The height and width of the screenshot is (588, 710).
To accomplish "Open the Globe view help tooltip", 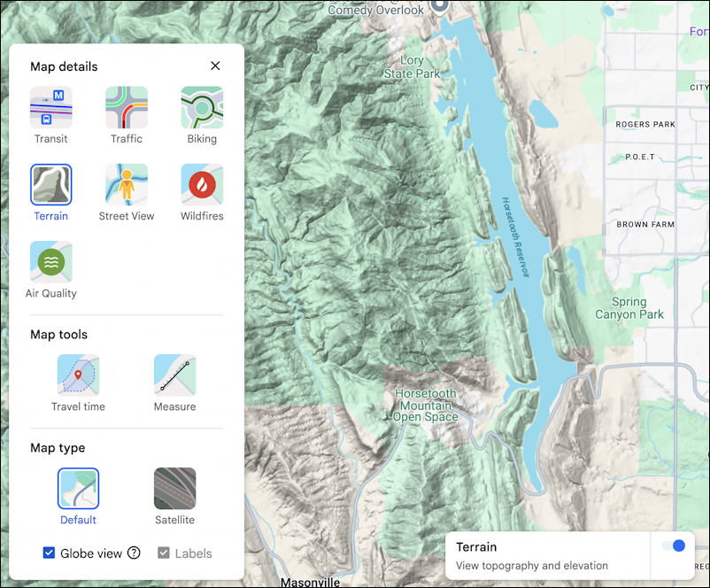I will [134, 553].
